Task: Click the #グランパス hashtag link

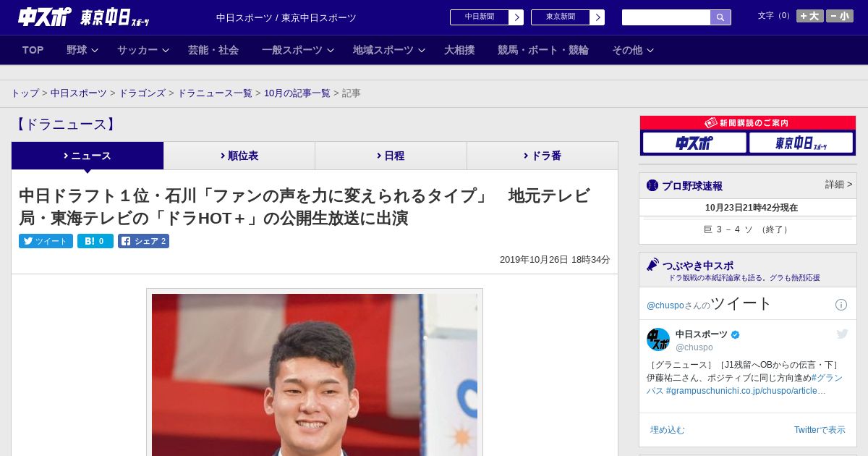Action: point(744,384)
